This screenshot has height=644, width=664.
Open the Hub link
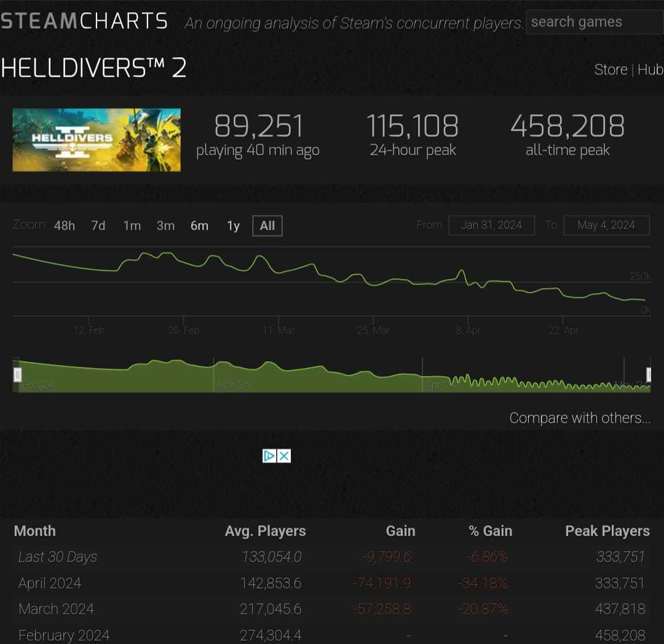(x=650, y=69)
